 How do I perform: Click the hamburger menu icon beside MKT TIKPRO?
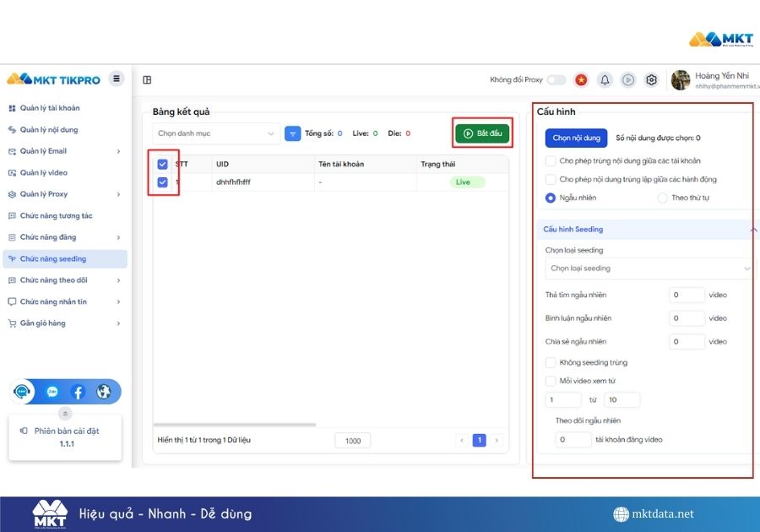click(x=117, y=79)
